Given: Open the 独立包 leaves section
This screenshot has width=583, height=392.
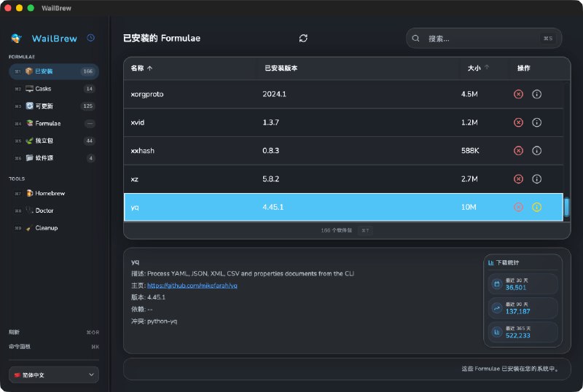Looking at the screenshot, I should click(x=54, y=141).
